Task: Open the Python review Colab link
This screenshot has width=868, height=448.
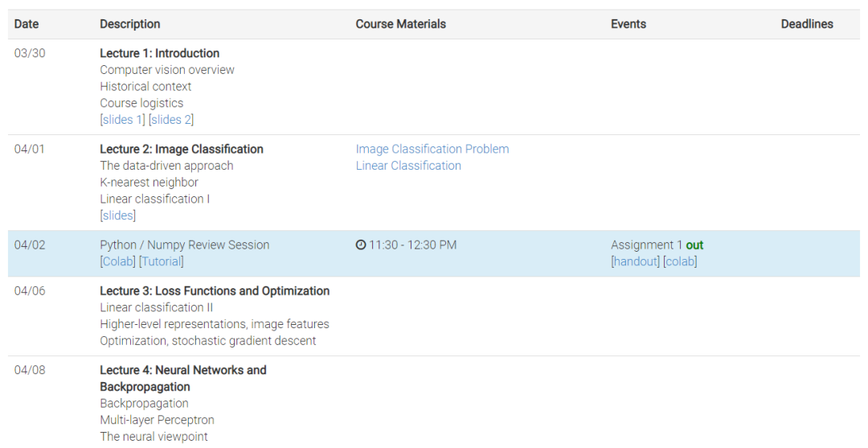Action: click(117, 261)
